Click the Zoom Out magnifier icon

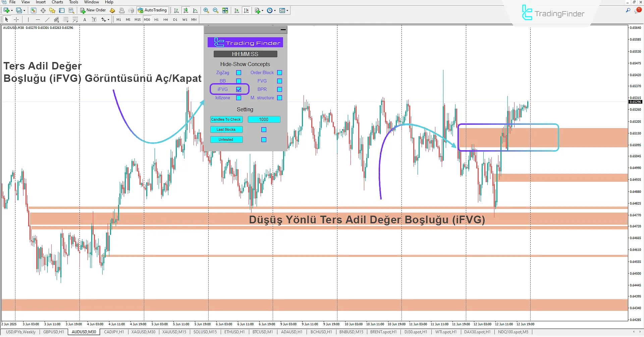(215, 11)
